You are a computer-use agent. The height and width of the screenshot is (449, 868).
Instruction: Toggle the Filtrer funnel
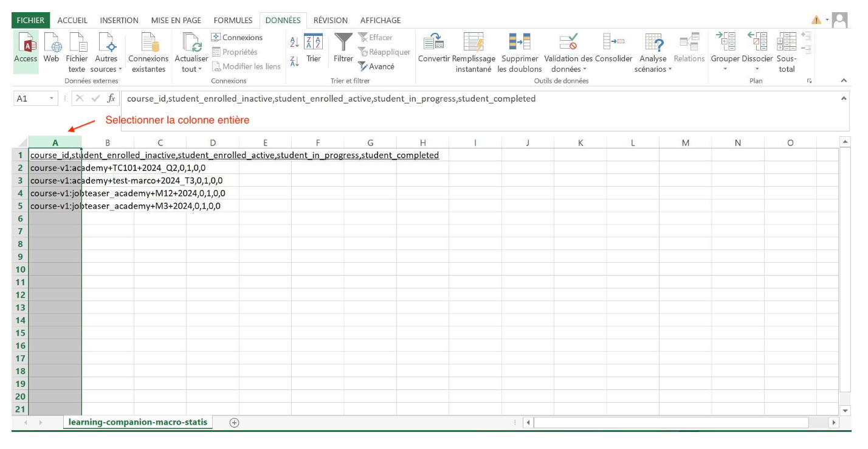tap(343, 47)
